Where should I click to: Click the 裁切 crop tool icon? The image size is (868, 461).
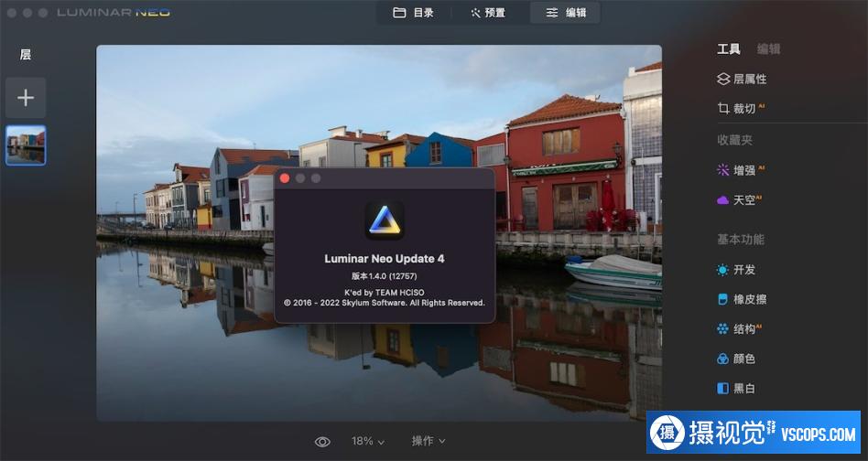click(723, 108)
